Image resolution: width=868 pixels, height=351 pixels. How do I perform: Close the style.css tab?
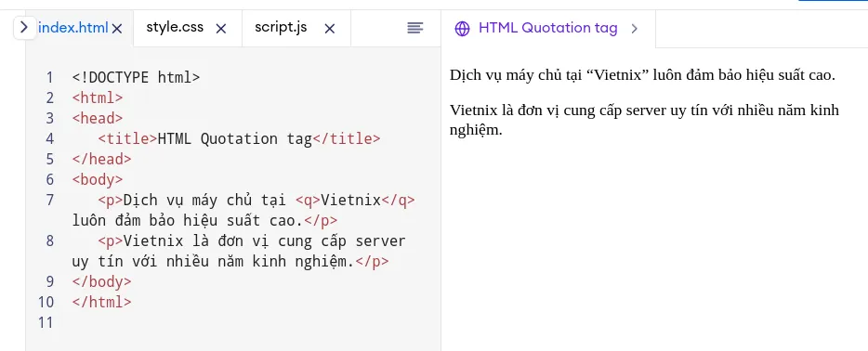[221, 28]
